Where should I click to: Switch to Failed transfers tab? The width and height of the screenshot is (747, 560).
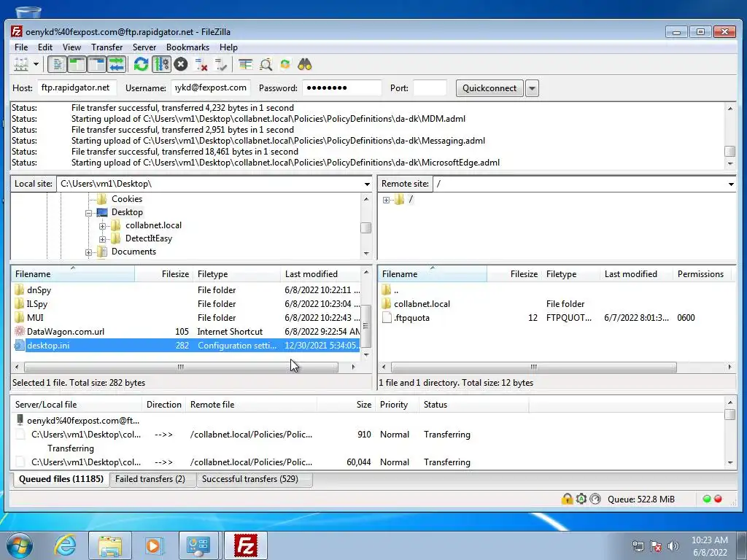coord(152,479)
